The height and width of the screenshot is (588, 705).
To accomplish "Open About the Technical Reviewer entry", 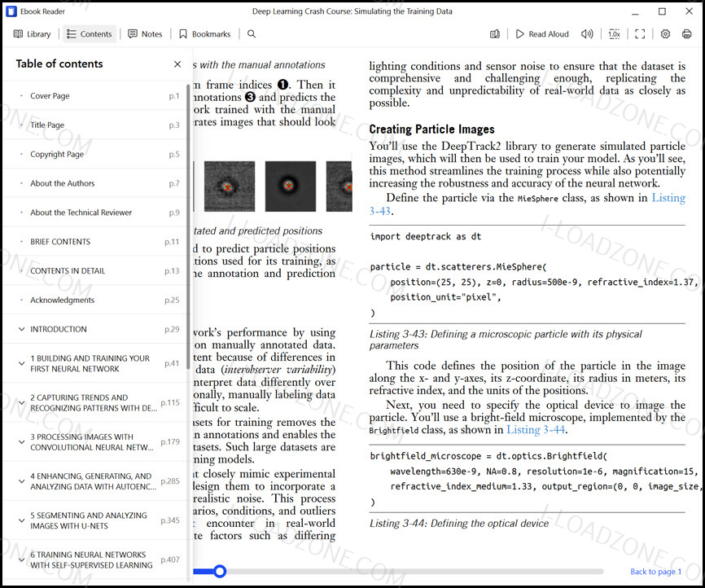I will [x=95, y=213].
